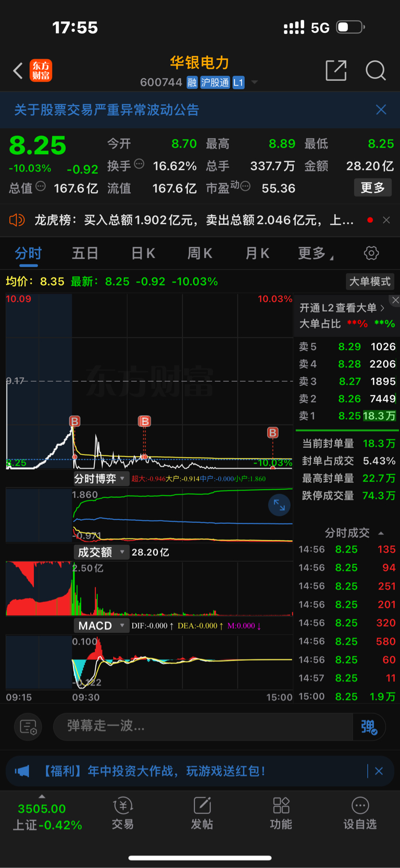Dismiss the announcement banner
This screenshot has width=400, height=868.
point(381,109)
